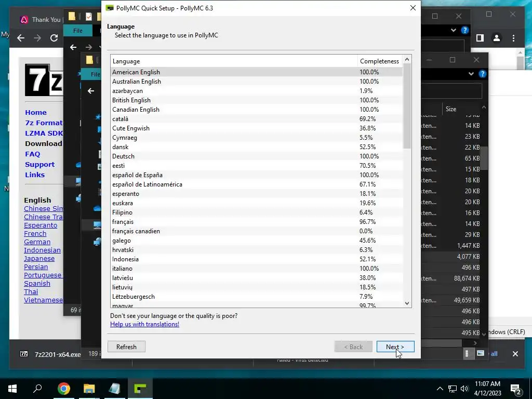Select Lëtzebuergesch language row
The image size is (532, 399).
[257, 297]
